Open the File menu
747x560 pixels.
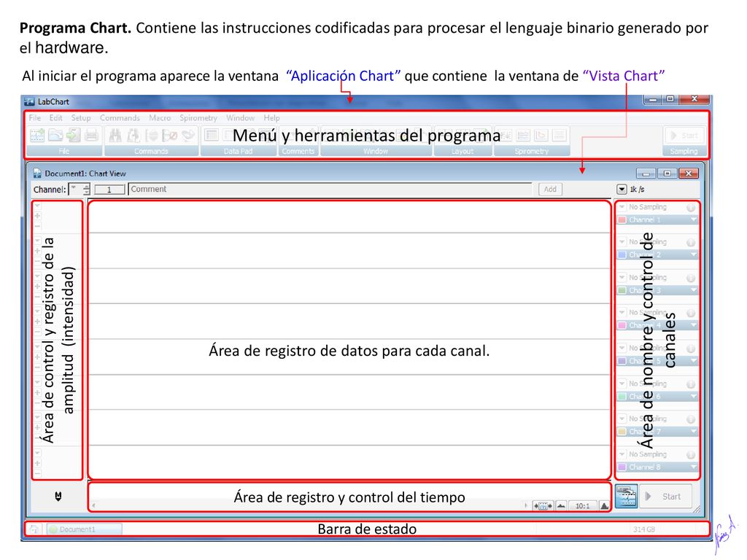click(x=35, y=117)
